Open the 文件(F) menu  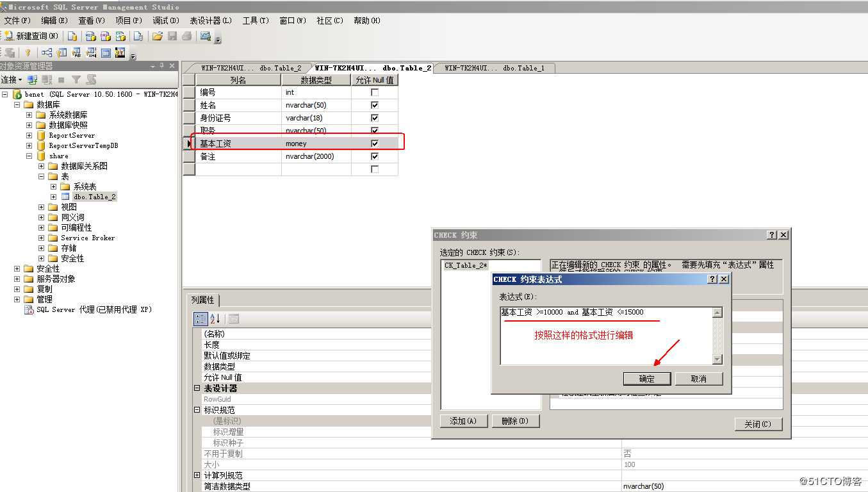pyautogui.click(x=17, y=20)
